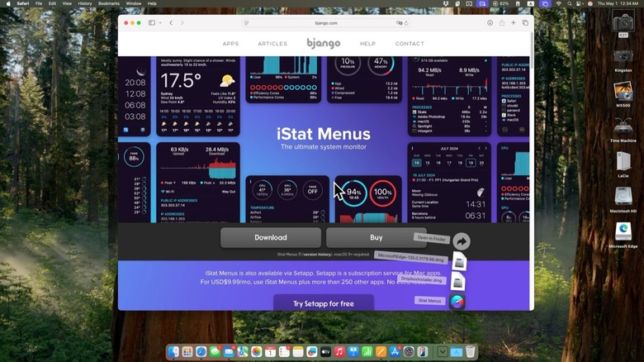
Task: Click the Safari page vertical scrollbar
Action: click(532, 50)
